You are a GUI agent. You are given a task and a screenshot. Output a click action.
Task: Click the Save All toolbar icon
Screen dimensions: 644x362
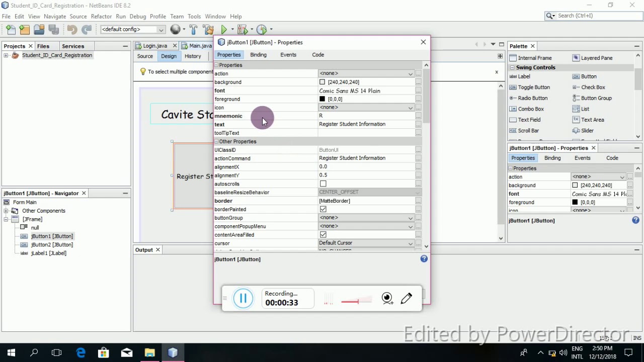[x=53, y=30]
